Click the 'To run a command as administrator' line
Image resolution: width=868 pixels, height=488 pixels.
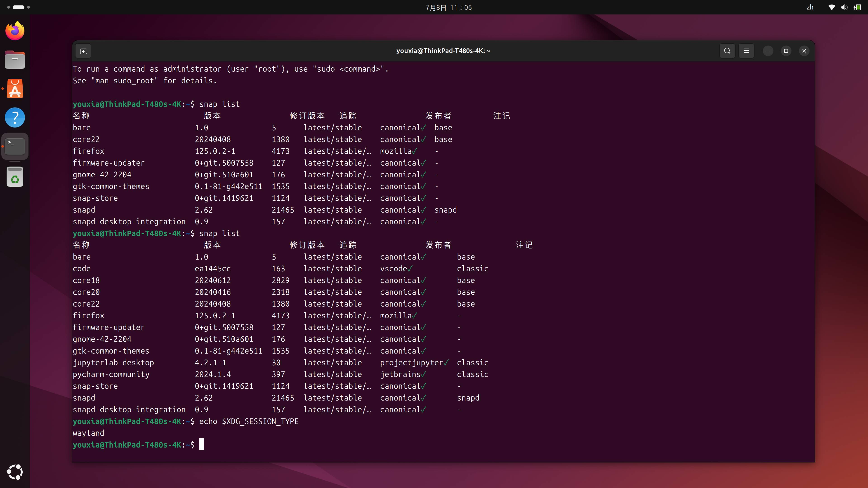click(x=231, y=69)
